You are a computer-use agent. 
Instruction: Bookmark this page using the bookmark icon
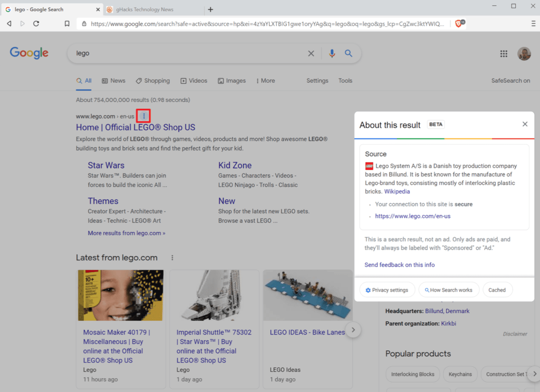click(x=67, y=24)
